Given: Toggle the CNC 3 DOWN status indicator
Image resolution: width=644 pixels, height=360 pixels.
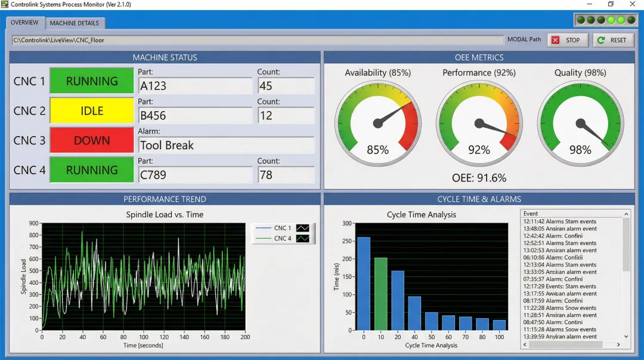Looking at the screenshot, I should [x=91, y=140].
